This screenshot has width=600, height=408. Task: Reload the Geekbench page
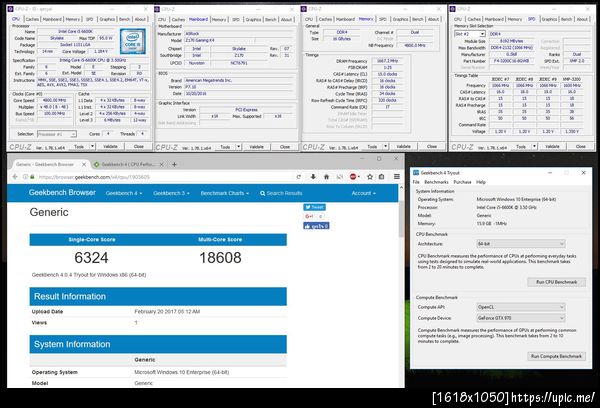pos(298,177)
